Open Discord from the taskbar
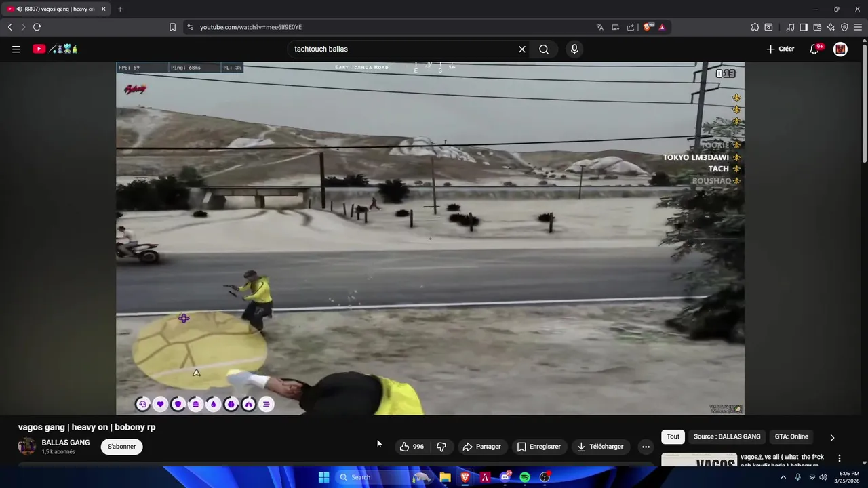Image resolution: width=868 pixels, height=488 pixels. tap(505, 477)
